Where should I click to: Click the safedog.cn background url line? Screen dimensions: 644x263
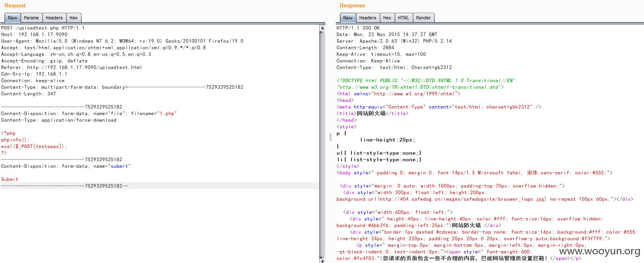pyautogui.click(x=485, y=199)
